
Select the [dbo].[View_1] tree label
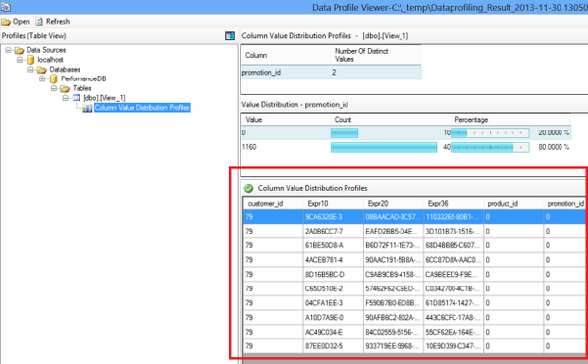[x=104, y=98]
